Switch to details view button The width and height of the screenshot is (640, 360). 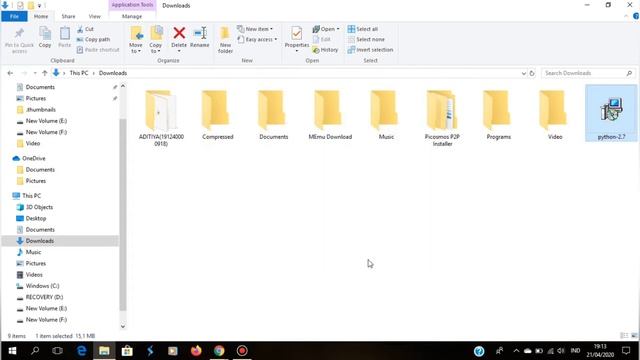tap(624, 336)
